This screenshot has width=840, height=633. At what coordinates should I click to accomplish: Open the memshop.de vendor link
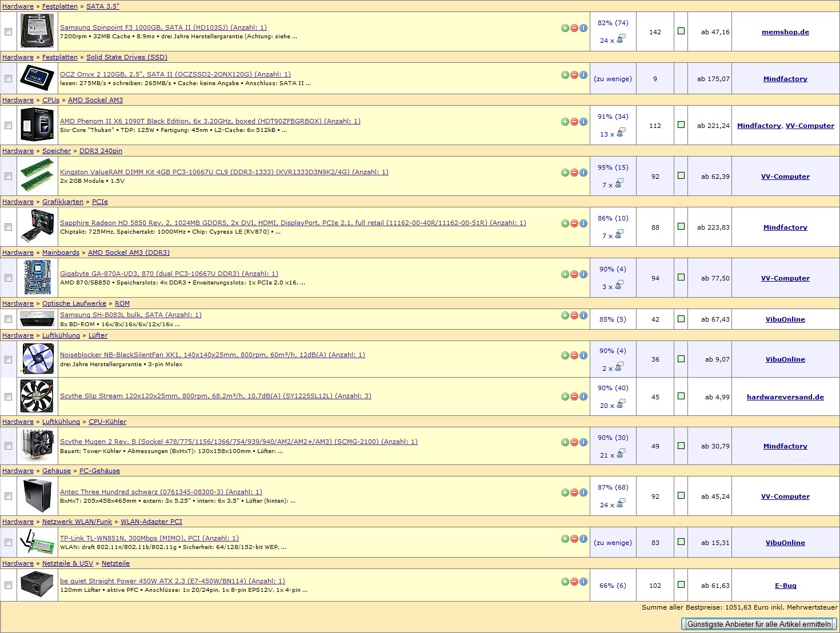[785, 32]
